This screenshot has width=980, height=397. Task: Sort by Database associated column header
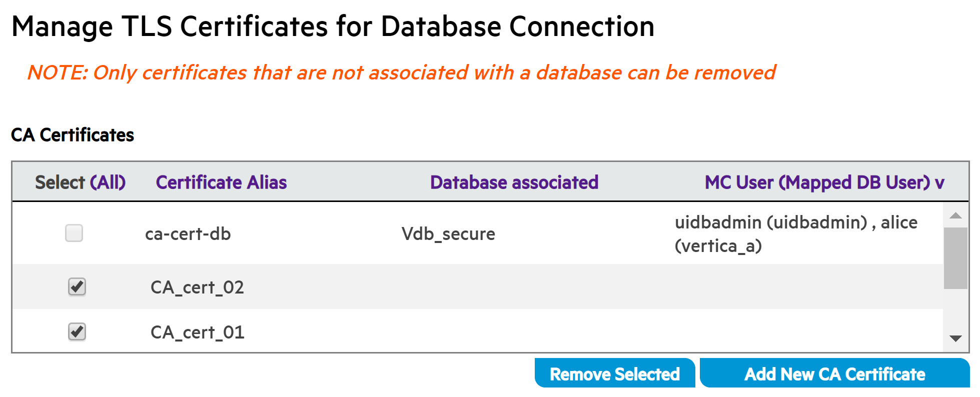(x=514, y=182)
